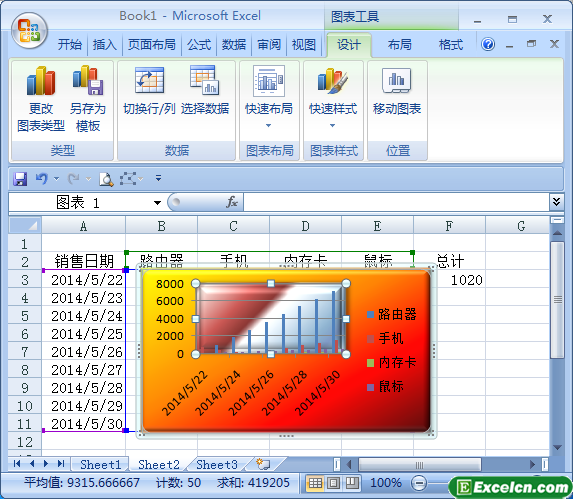
Task: Open the 数据 ribbon tab
Action: (x=234, y=45)
